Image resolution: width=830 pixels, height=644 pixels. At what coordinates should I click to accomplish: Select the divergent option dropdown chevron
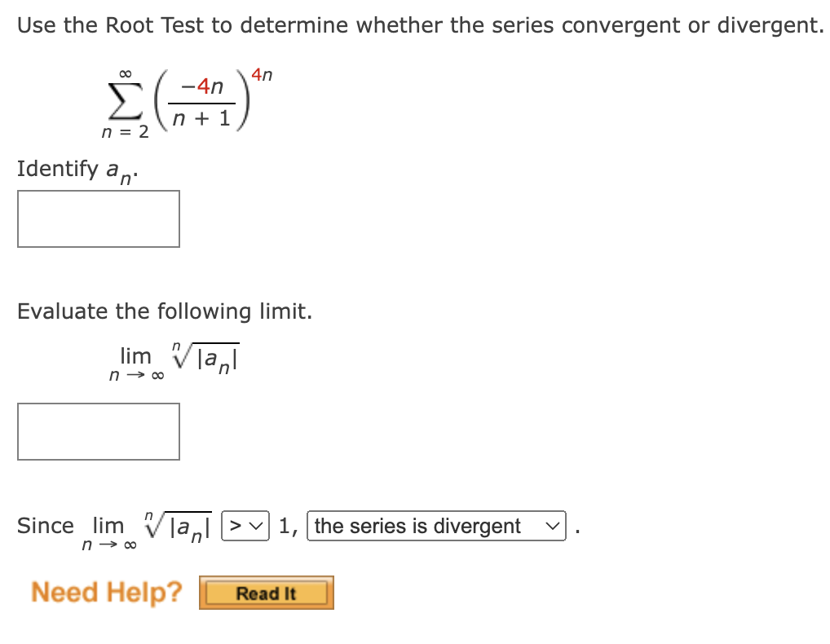554,526
